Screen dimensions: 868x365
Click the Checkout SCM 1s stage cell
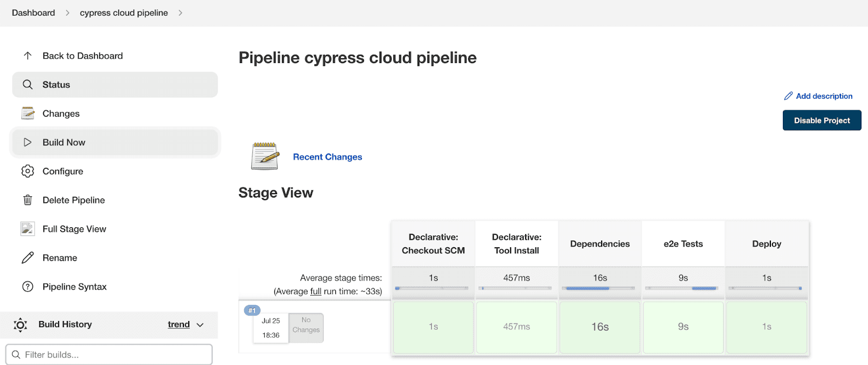pyautogui.click(x=433, y=327)
